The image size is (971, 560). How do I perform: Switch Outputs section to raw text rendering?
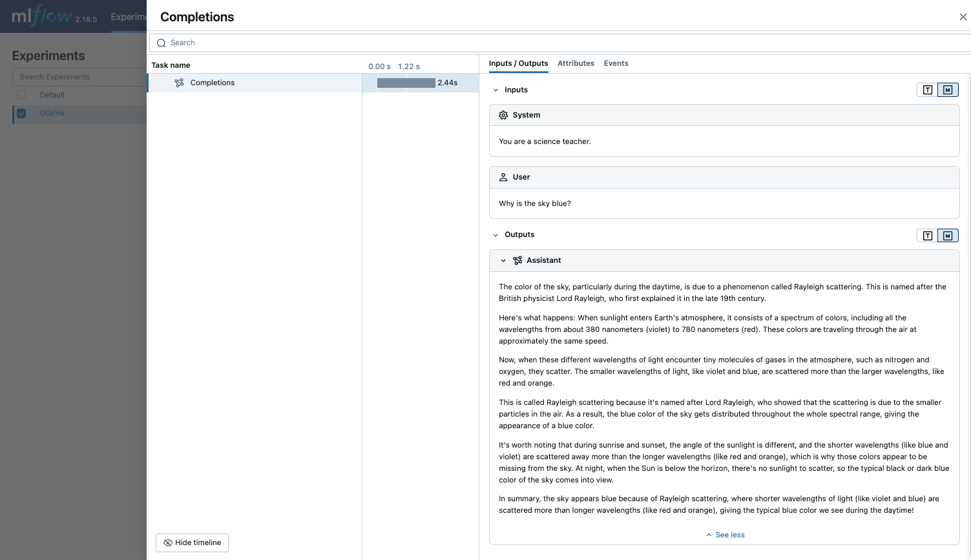(x=928, y=235)
